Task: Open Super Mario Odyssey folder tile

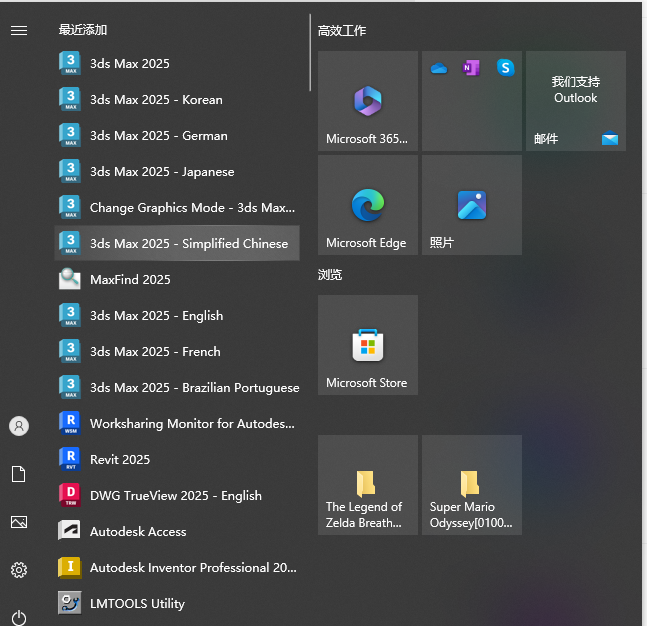Action: point(472,485)
